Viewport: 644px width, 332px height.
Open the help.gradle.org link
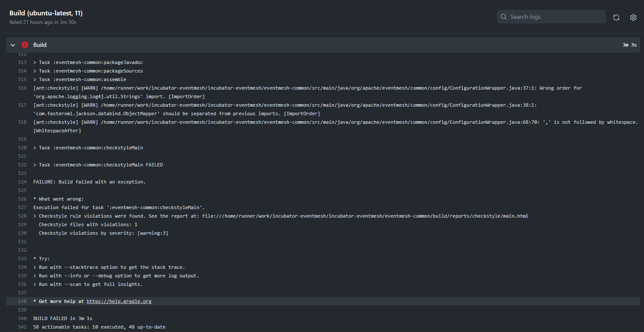click(119, 301)
